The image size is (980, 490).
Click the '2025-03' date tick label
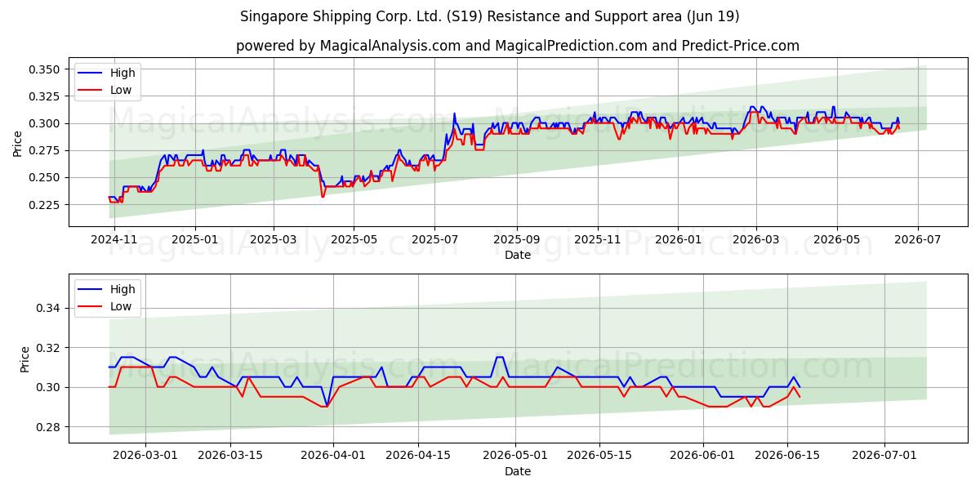click(273, 239)
